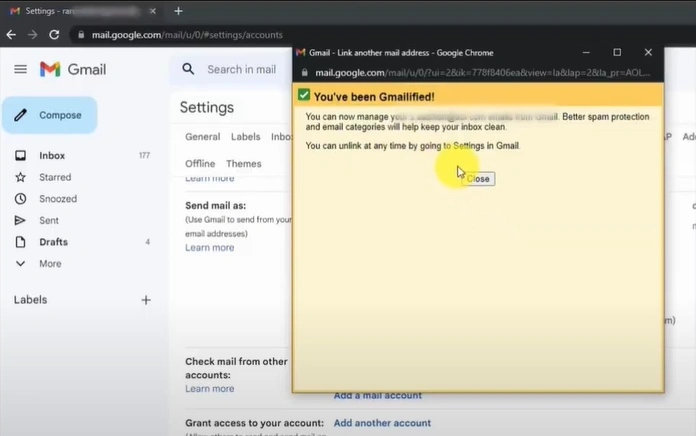Click the Labels heading in sidebar
The width and height of the screenshot is (696, 436).
tap(30, 300)
